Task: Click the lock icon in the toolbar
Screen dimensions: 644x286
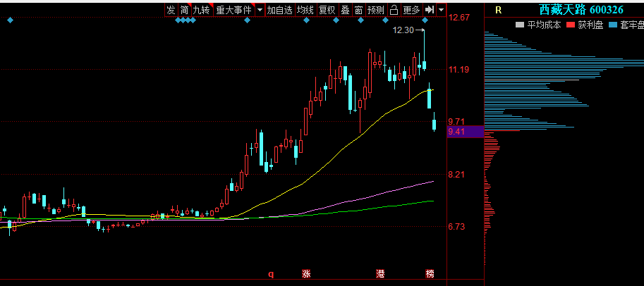Action: (x=394, y=10)
